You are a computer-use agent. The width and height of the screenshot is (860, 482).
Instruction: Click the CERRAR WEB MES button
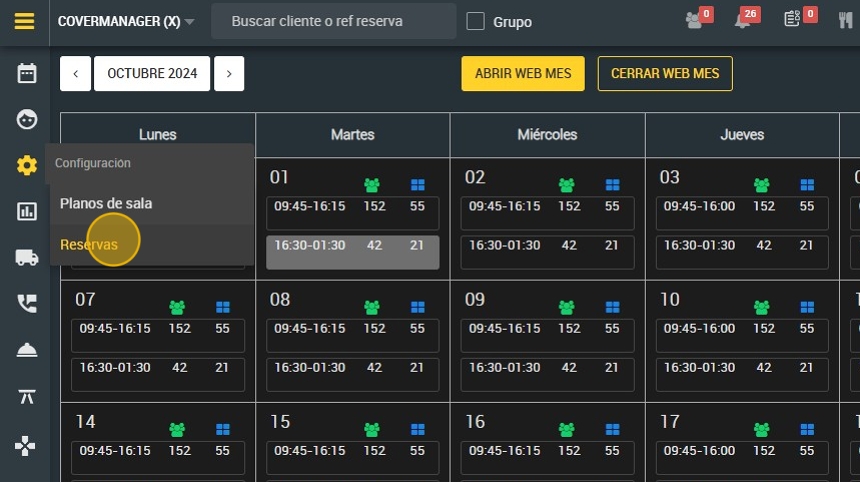pos(665,73)
